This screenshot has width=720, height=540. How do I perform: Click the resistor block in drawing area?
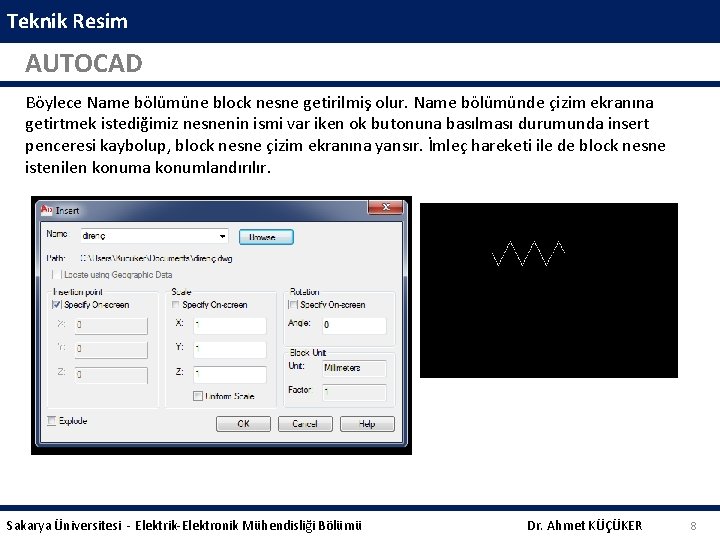[528, 253]
